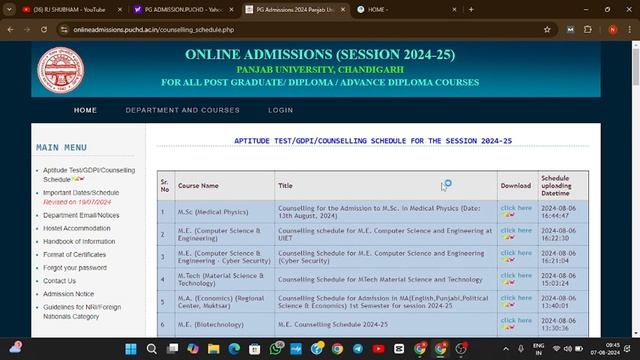Open Contact Us sidebar link
The width and height of the screenshot is (640, 360).
(x=59, y=281)
